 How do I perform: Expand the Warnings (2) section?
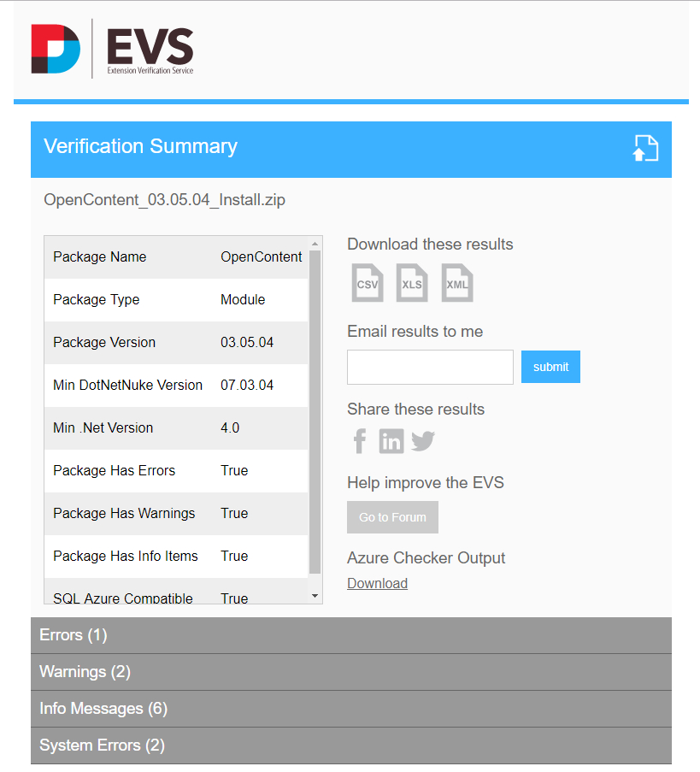(x=351, y=672)
